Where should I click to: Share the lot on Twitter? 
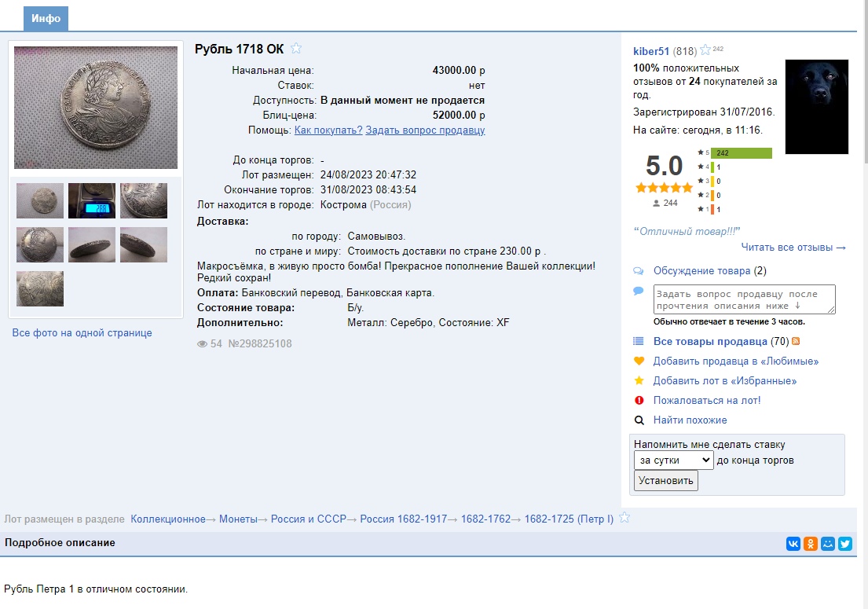[x=845, y=544]
